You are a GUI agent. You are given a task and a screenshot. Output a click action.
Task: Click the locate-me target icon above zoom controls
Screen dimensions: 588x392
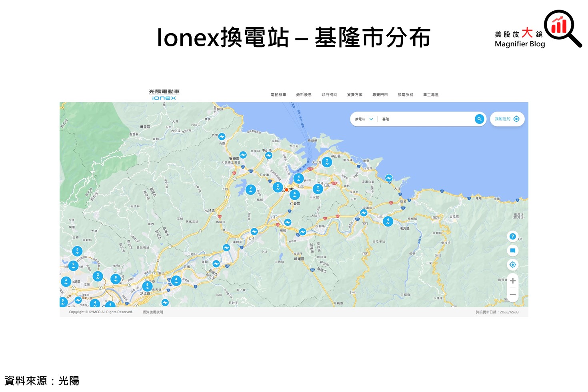(512, 265)
